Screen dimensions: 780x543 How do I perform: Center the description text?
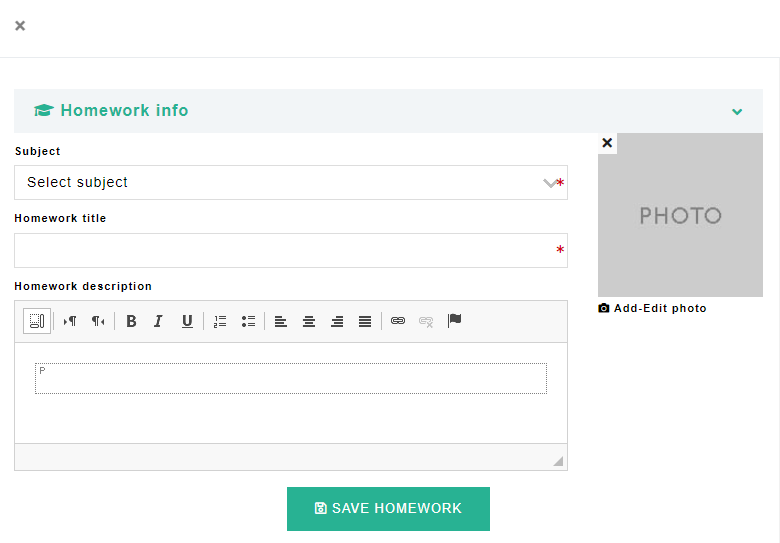click(309, 321)
